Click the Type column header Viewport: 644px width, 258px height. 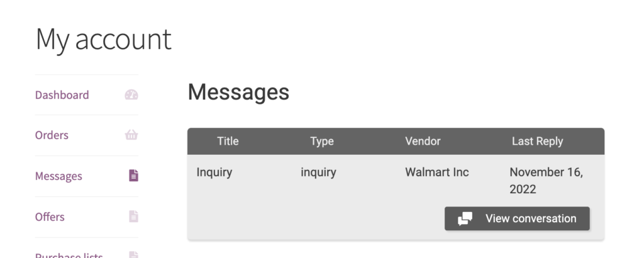pos(322,142)
